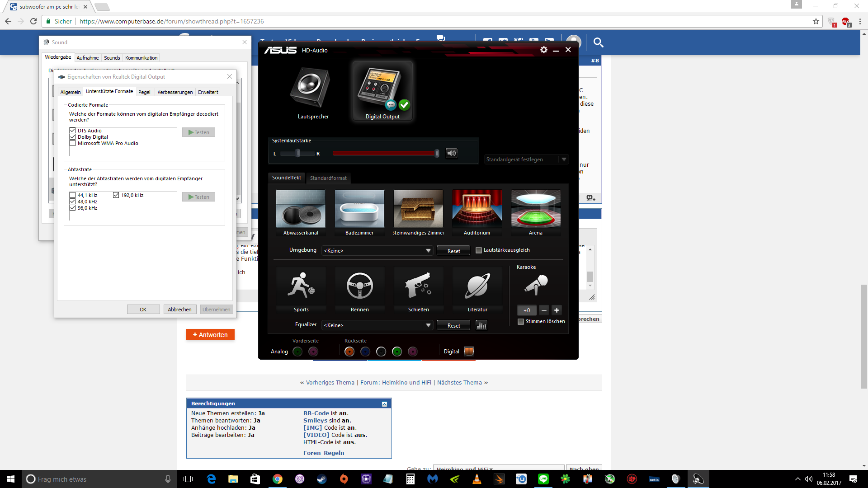Image resolution: width=868 pixels, height=488 pixels.
Task: Choose the Sports equalizer preset icon
Action: [x=301, y=286]
